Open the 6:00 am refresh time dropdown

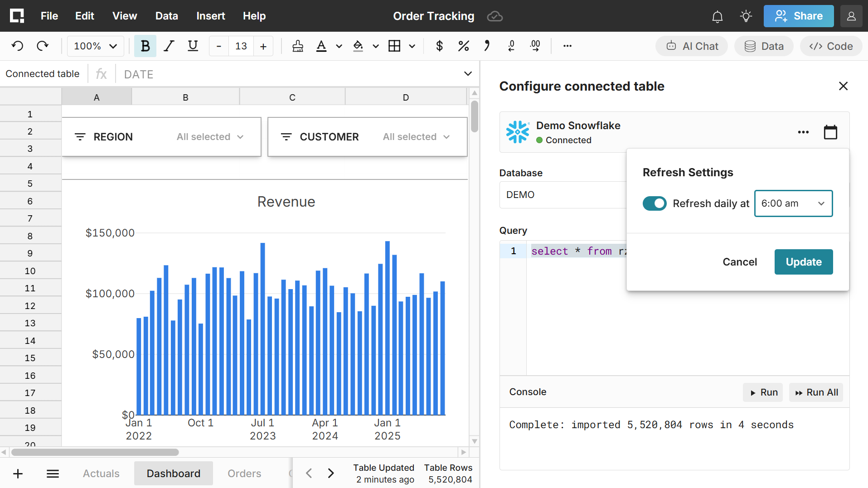(x=793, y=203)
